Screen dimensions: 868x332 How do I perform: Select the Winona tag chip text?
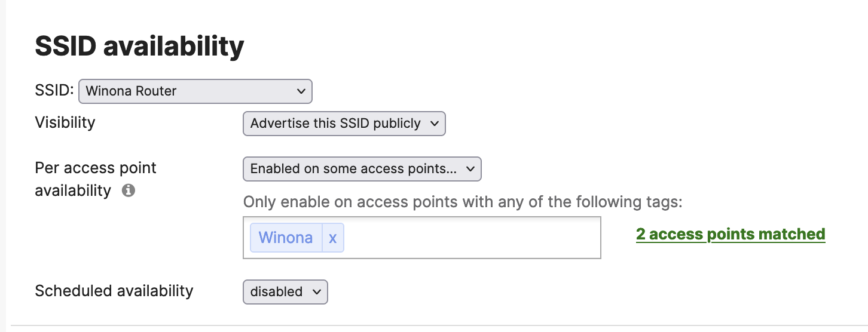tap(285, 238)
